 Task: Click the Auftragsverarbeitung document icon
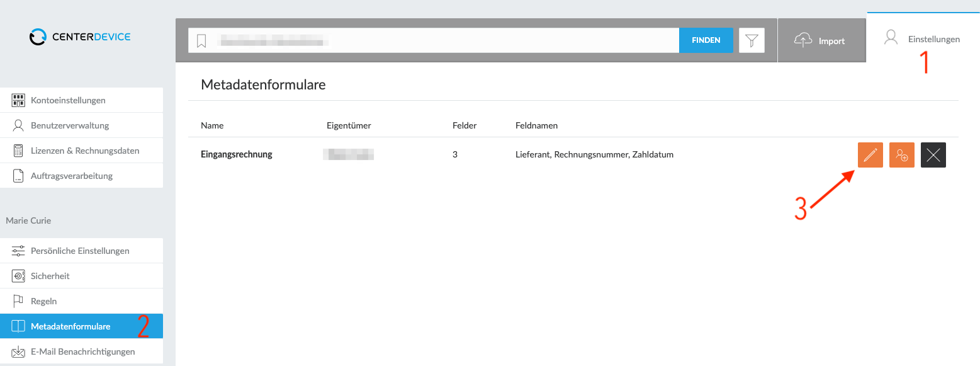pos(18,176)
